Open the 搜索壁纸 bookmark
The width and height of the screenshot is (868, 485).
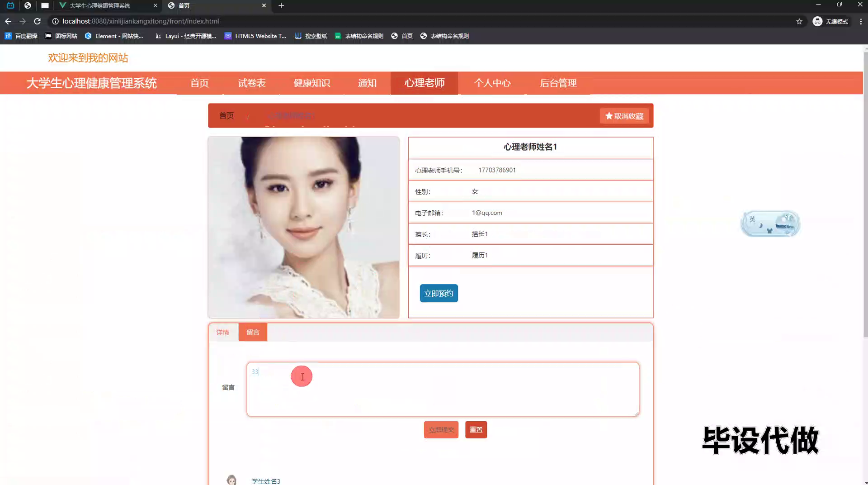point(311,36)
